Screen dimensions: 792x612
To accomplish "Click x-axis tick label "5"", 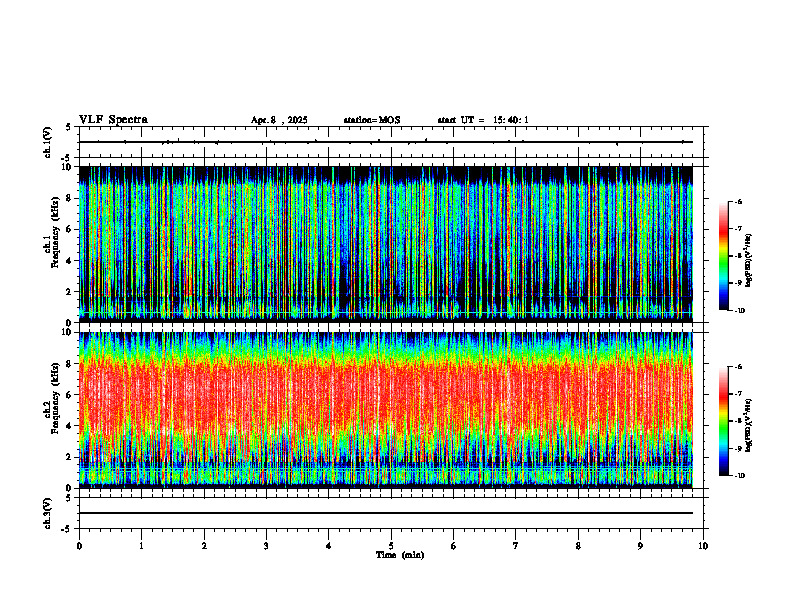I will (391, 546).
